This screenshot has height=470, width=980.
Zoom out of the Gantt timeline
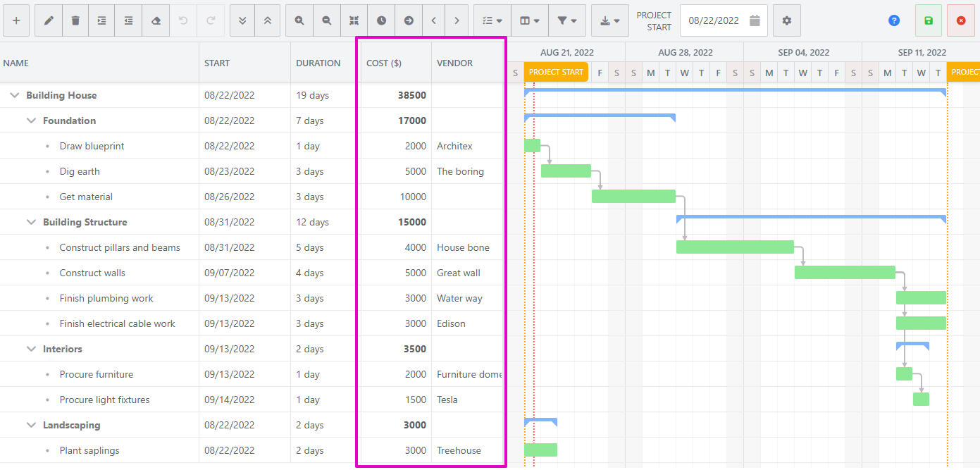(x=326, y=20)
